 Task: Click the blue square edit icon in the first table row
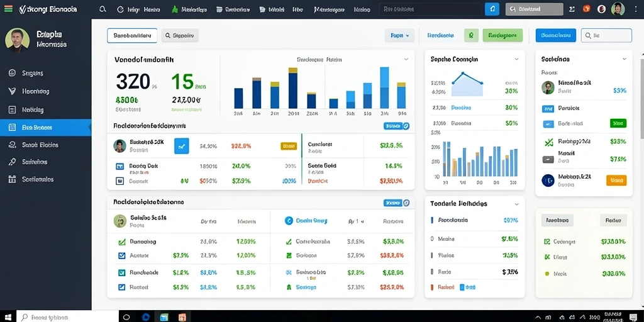click(182, 146)
